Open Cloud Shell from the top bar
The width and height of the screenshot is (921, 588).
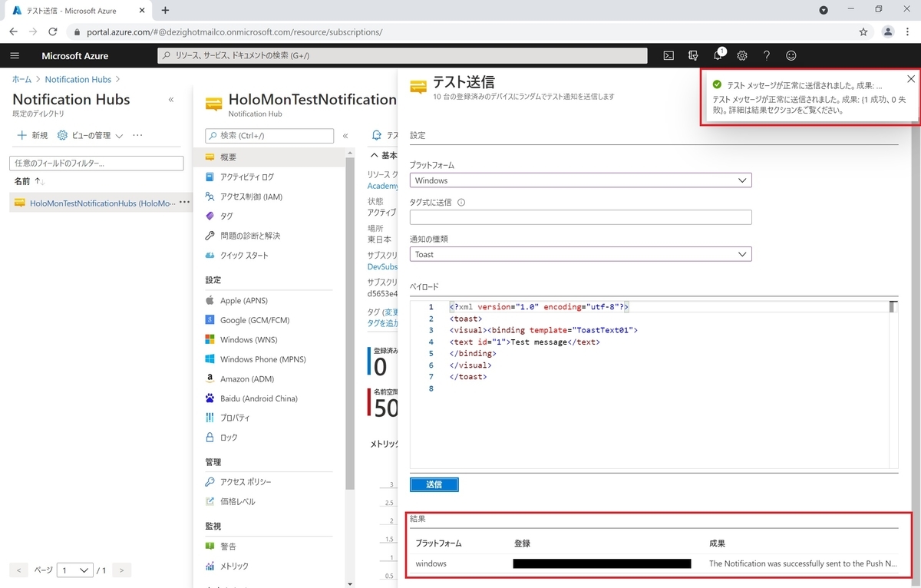pyautogui.click(x=668, y=55)
